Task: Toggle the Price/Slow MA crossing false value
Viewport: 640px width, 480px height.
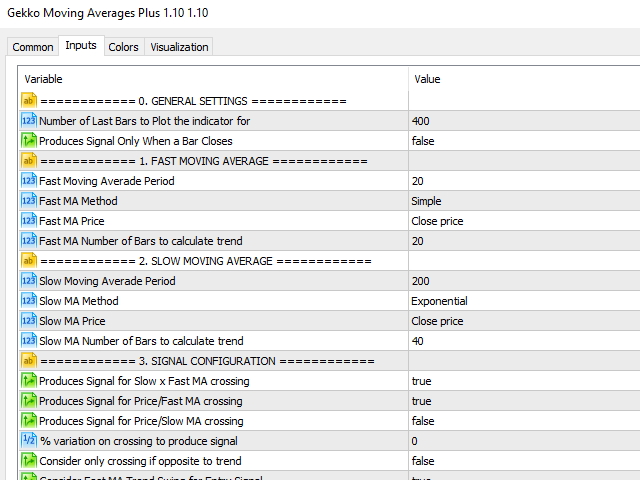Action: pos(423,421)
